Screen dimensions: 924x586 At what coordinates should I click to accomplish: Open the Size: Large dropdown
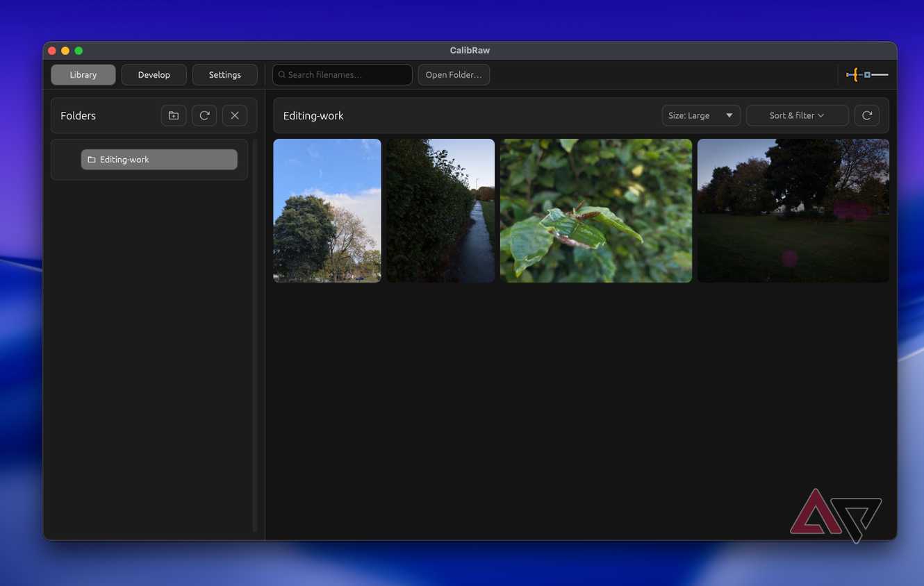(701, 115)
